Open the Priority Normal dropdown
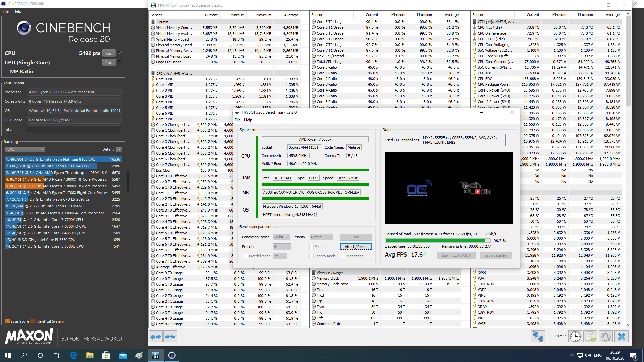 click(321, 237)
